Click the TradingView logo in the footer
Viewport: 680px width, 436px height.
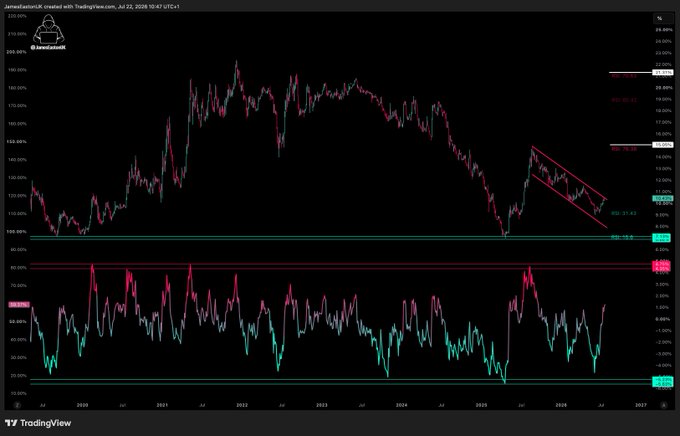tap(38, 423)
